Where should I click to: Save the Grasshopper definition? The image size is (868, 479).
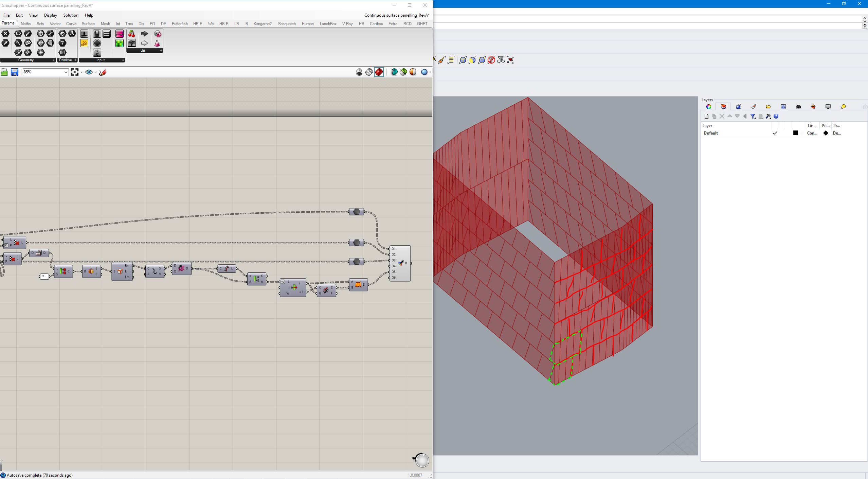click(x=14, y=72)
